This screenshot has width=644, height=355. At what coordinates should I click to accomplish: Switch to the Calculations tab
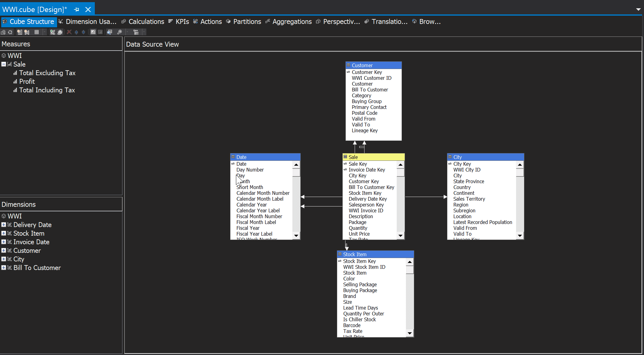pyautogui.click(x=146, y=22)
